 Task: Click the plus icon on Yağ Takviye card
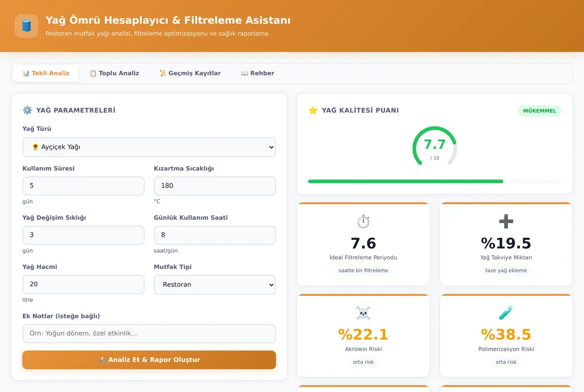point(506,222)
